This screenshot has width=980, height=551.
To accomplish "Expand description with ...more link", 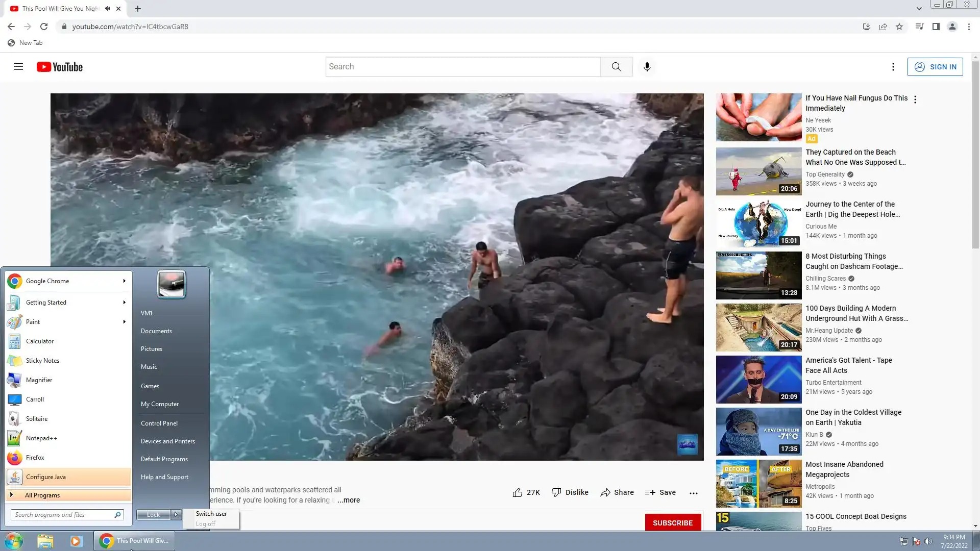I will [349, 500].
